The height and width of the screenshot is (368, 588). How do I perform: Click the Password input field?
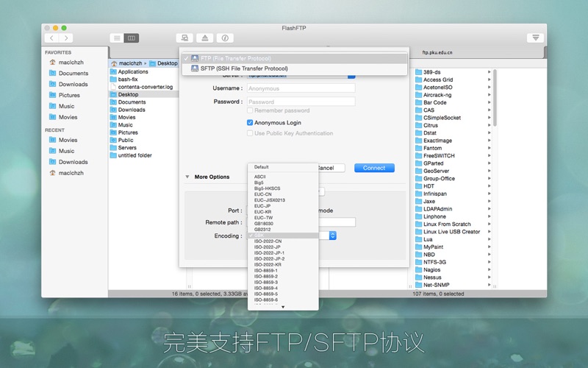(x=301, y=102)
